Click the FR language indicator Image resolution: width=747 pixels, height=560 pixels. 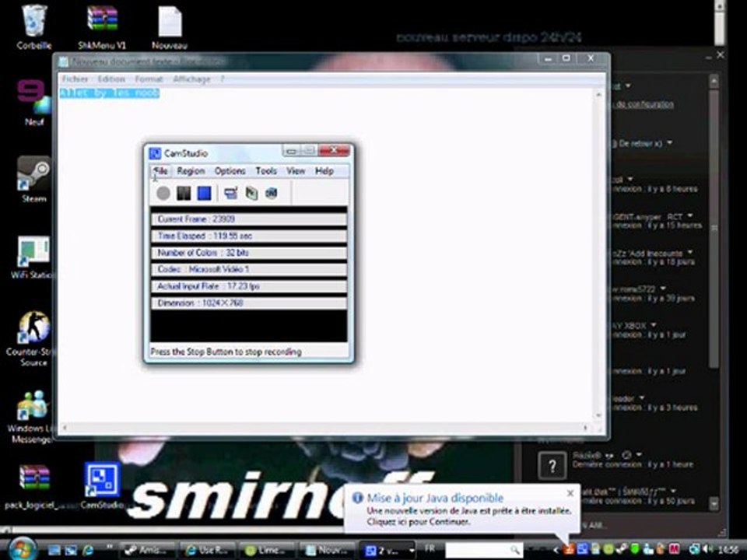(430, 549)
